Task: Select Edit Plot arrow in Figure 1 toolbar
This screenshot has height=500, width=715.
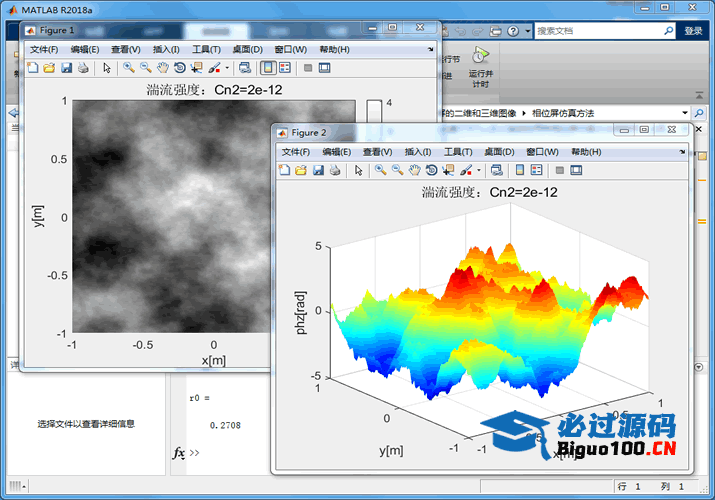Action: 107,68
